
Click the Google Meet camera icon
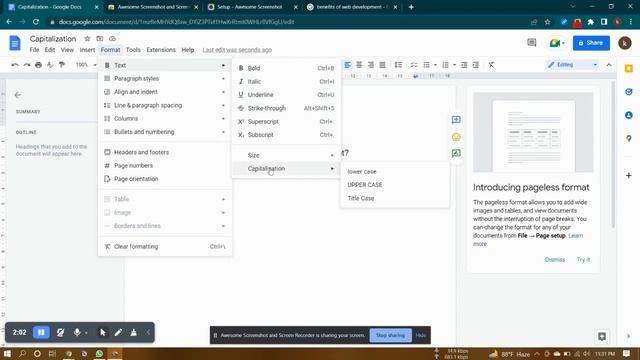pos(555,43)
